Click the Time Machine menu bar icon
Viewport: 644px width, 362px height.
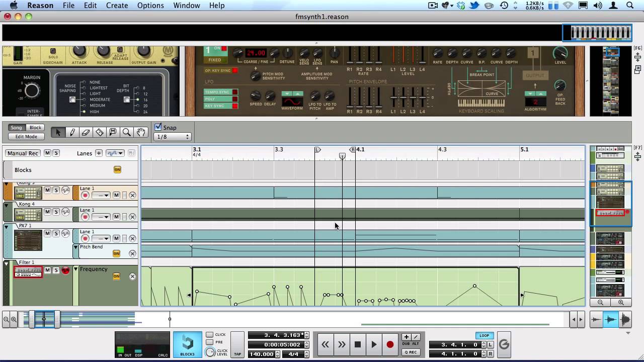tap(504, 6)
